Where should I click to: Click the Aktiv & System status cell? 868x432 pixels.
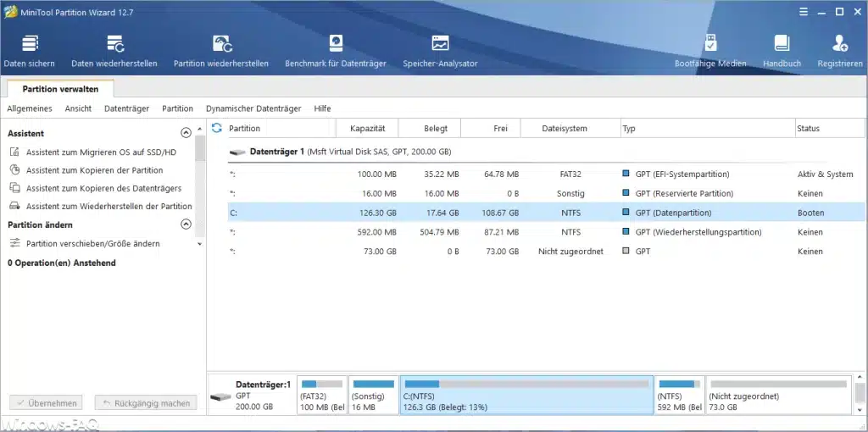tap(825, 174)
